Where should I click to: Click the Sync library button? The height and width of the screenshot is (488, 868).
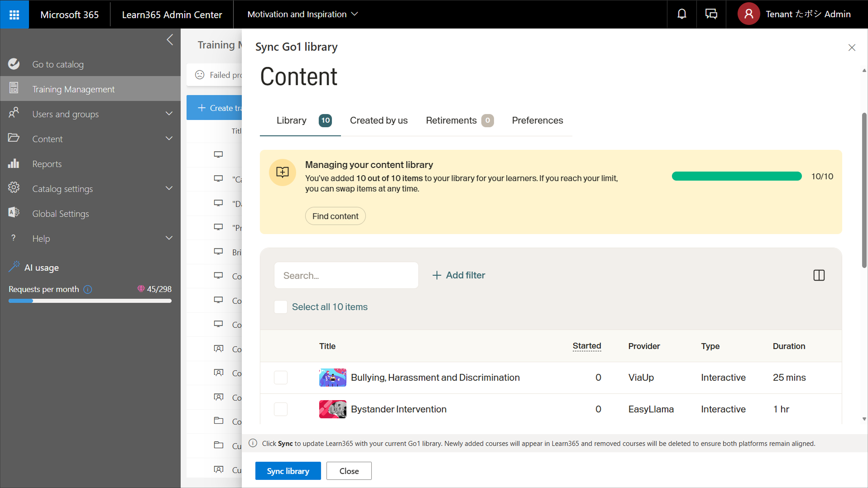pos(288,471)
